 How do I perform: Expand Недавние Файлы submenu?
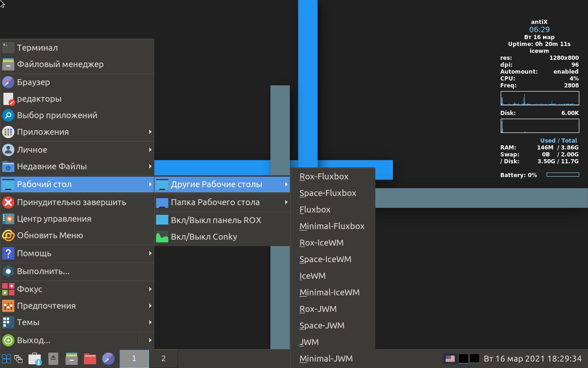[77, 167]
